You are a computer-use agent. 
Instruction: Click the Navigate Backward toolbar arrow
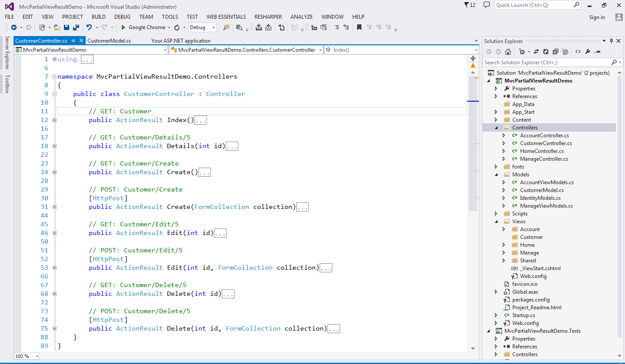[14, 27]
